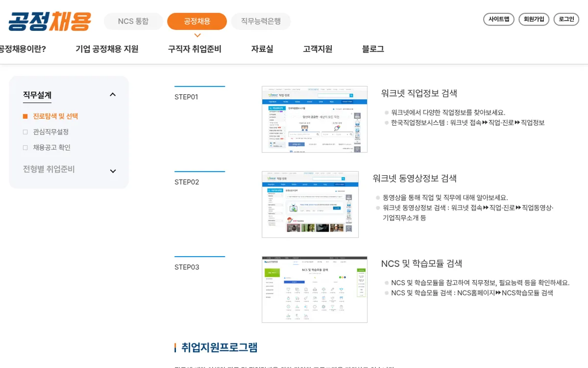Click the STEP01 label
The image size is (588, 368).
click(186, 97)
